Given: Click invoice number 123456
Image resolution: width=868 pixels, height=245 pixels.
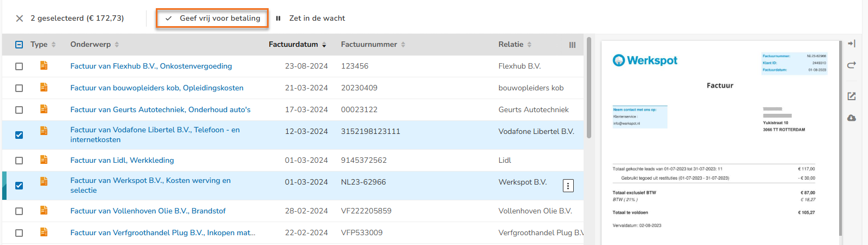Looking at the screenshot, I should coord(355,66).
